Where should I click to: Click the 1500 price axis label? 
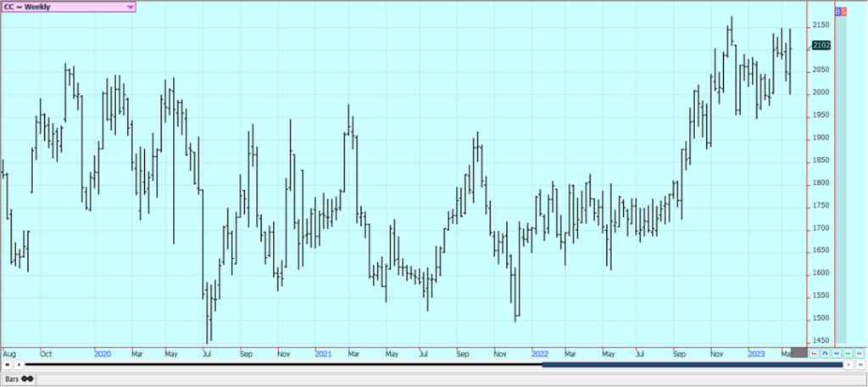pyautogui.click(x=821, y=318)
